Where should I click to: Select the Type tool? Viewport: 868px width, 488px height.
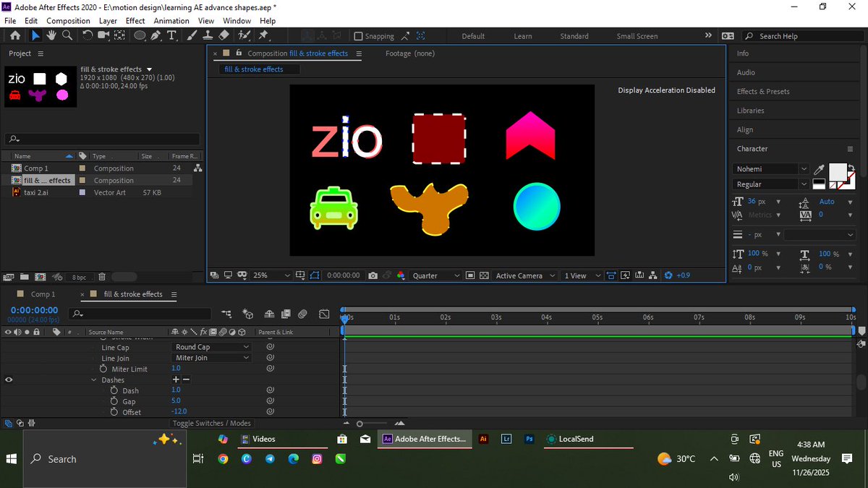click(x=171, y=35)
